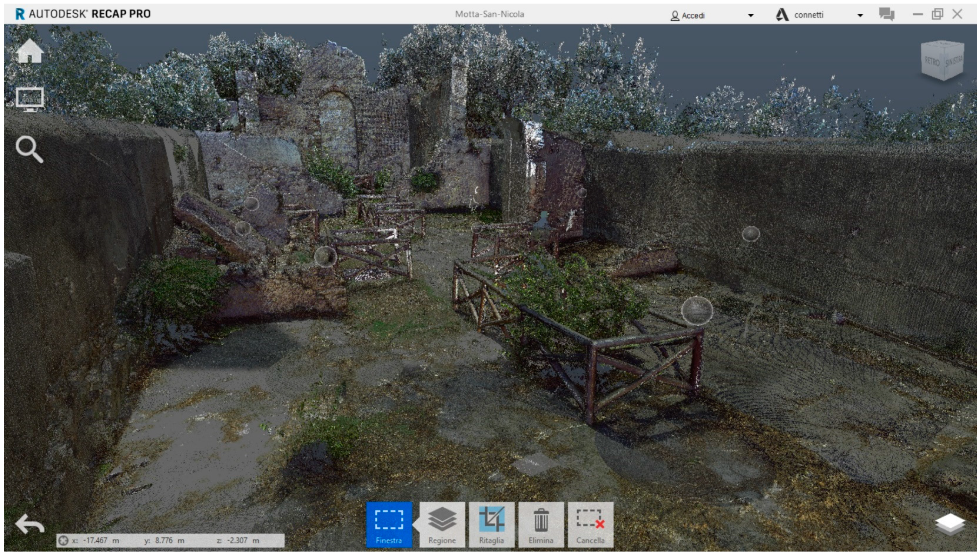This screenshot has width=980, height=555.
Task: Click the back arrow icon
Action: (30, 524)
